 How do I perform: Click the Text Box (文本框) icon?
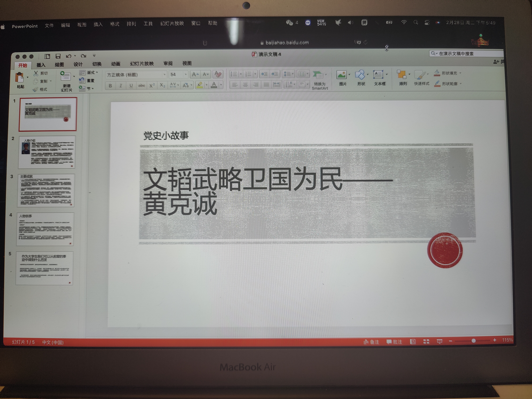pos(378,75)
